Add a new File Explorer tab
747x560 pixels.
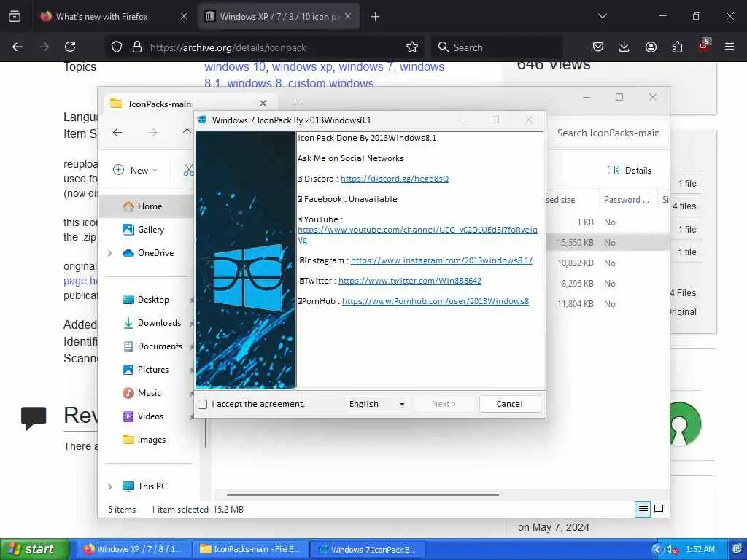(x=295, y=104)
